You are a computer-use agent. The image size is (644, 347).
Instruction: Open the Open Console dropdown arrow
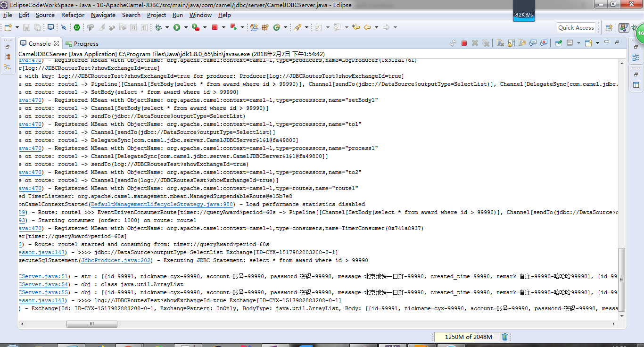[x=597, y=43]
